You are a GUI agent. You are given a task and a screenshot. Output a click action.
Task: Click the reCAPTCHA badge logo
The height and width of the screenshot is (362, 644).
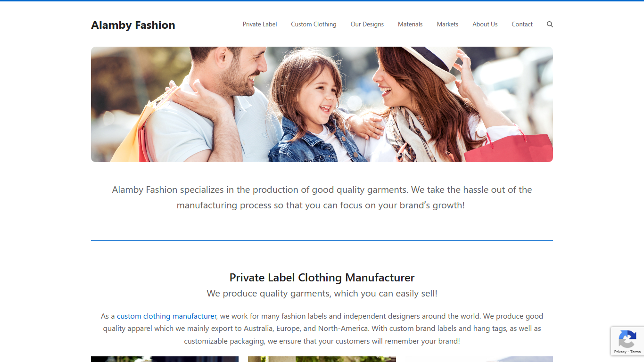pyautogui.click(x=627, y=339)
